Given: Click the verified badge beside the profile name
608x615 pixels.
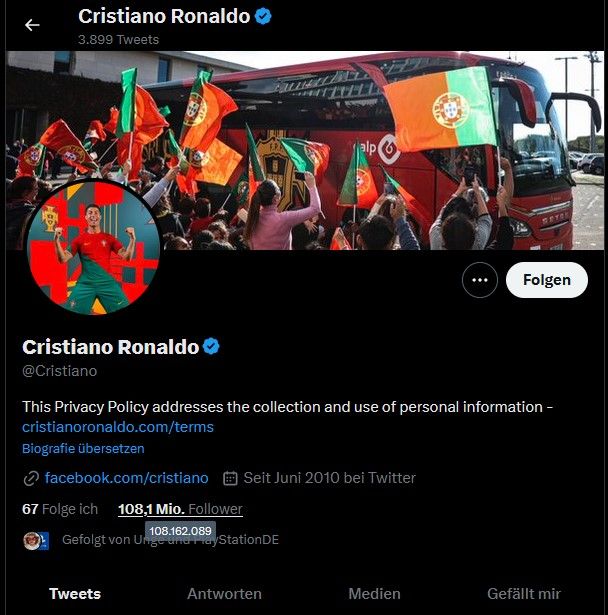Looking at the screenshot, I should pyautogui.click(x=211, y=346).
